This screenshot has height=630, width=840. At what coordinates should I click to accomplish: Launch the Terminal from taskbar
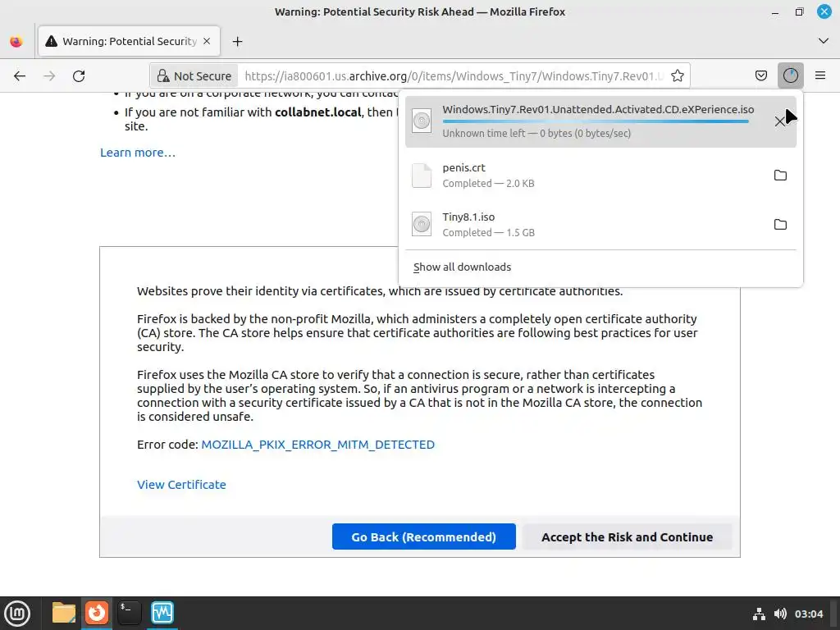(x=129, y=613)
